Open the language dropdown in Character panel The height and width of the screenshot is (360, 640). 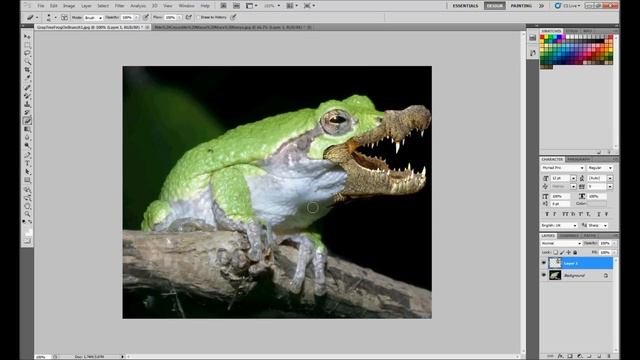pos(559,225)
